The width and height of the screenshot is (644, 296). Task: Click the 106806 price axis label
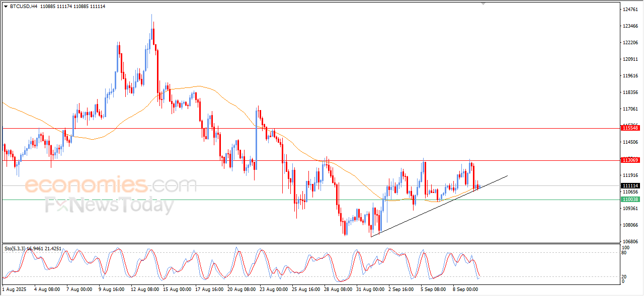click(630, 242)
